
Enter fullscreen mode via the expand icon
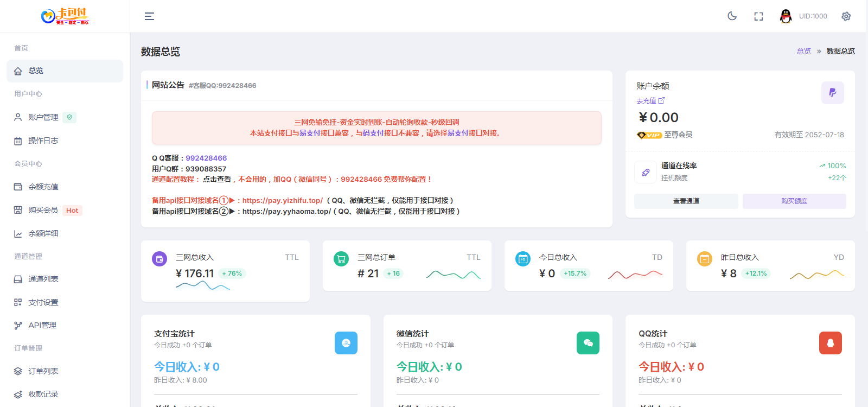758,16
